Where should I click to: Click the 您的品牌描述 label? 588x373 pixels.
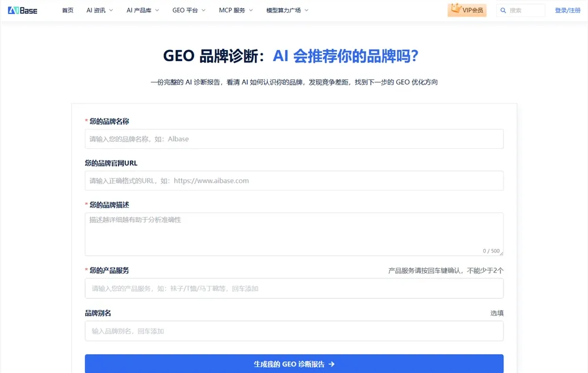[x=109, y=205]
